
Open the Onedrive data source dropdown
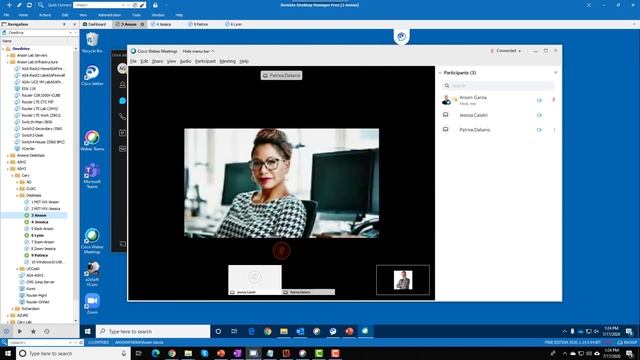70,33
